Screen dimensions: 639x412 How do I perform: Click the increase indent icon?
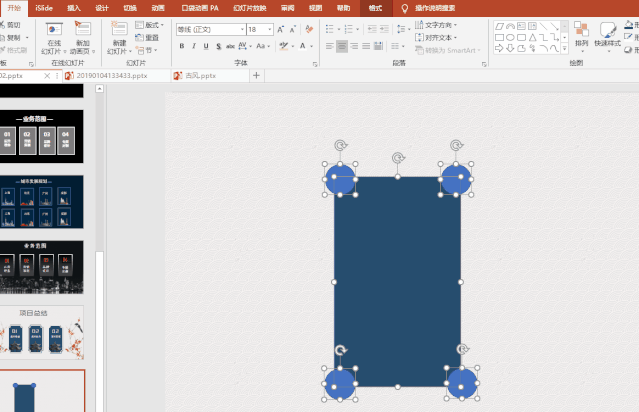[x=384, y=29]
